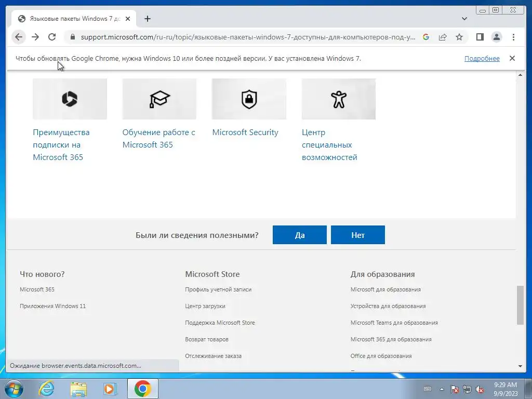Open Chrome three-dot menu

click(513, 37)
